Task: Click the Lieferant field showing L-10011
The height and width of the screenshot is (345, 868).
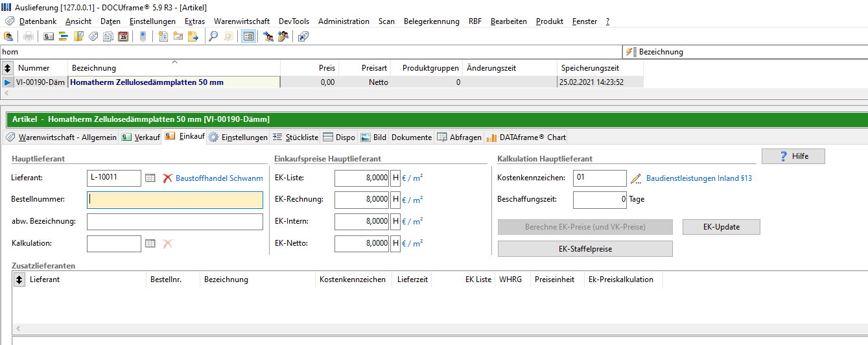Action: click(113, 178)
